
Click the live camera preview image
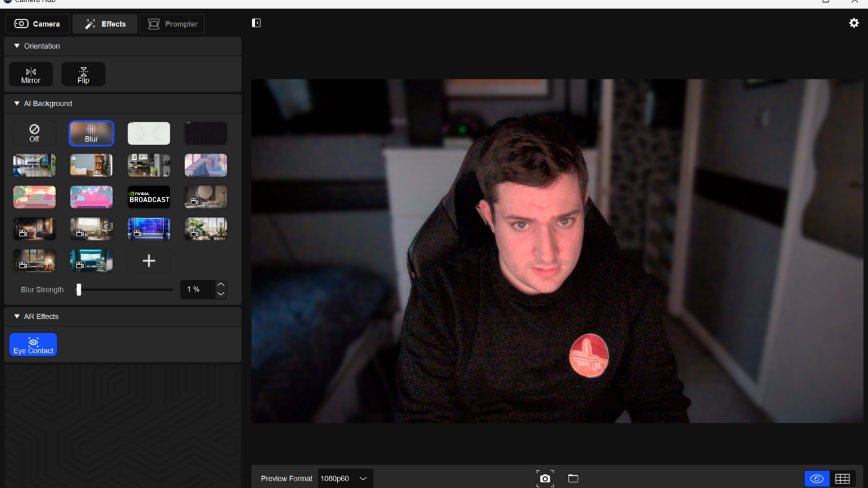pos(557,251)
